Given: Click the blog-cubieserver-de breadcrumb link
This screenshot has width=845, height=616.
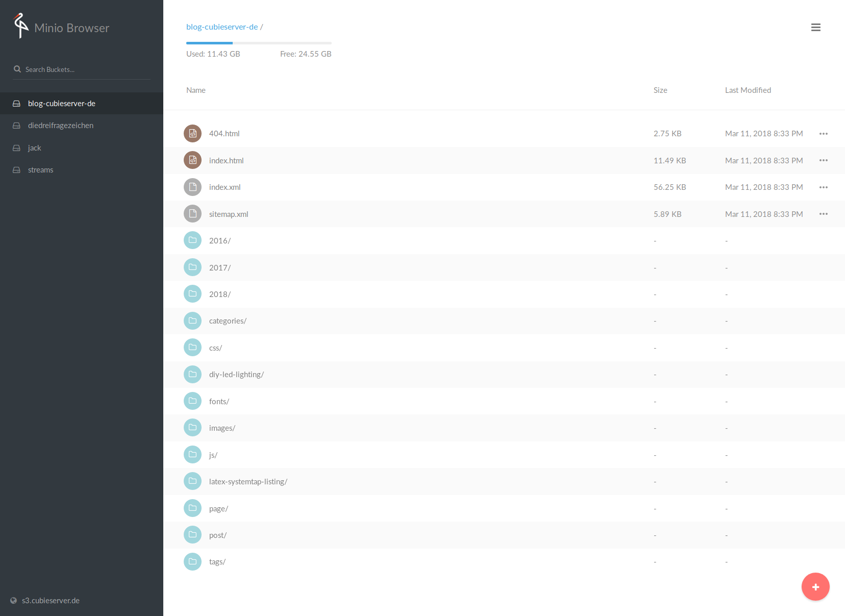Looking at the screenshot, I should 222,27.
